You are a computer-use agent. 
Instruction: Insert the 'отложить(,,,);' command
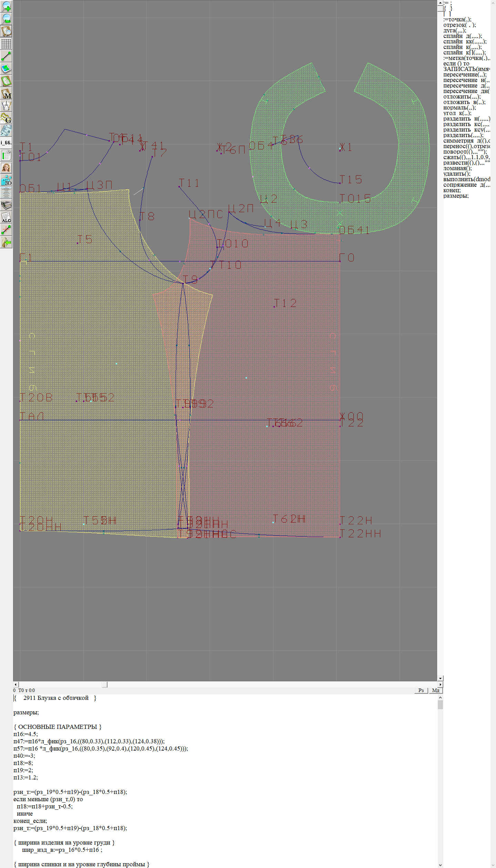[462, 96]
